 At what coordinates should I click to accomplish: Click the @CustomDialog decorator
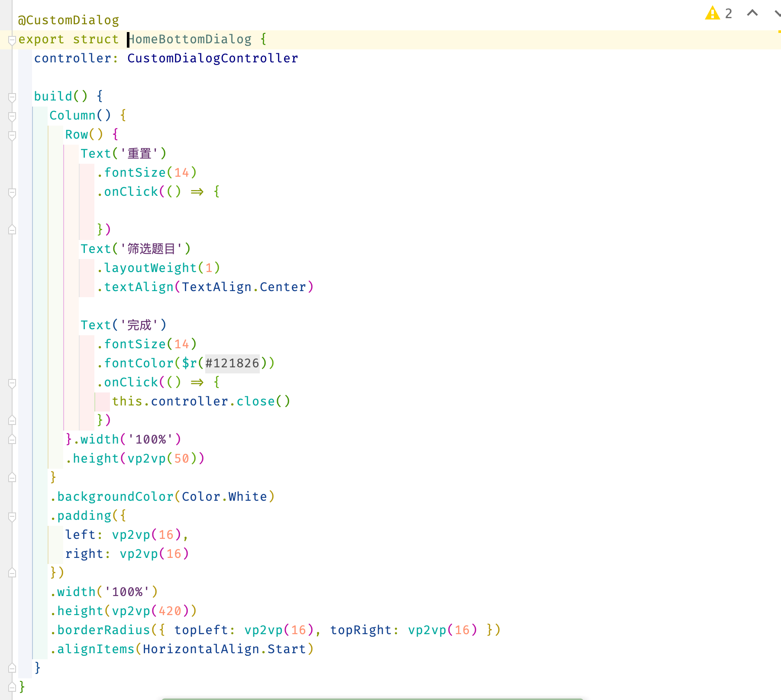tap(68, 20)
